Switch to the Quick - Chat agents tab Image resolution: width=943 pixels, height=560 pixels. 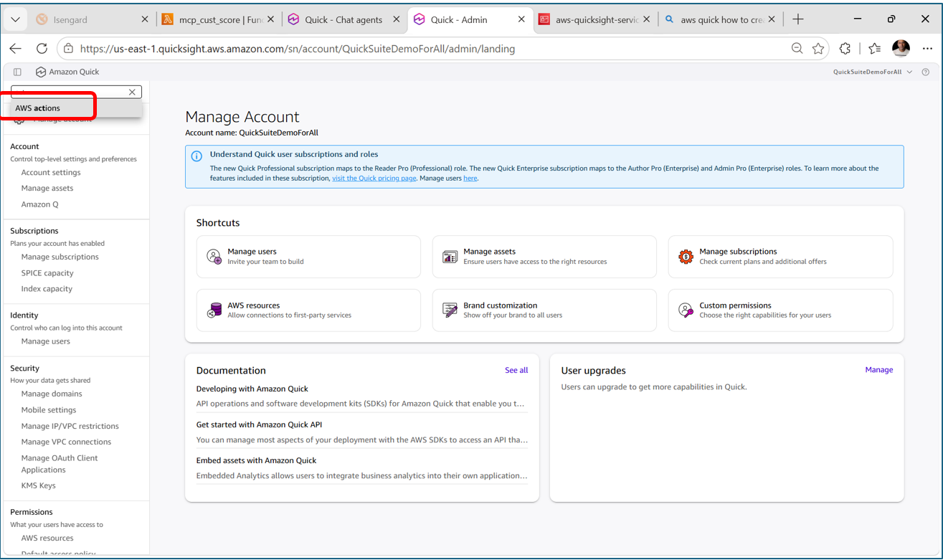(344, 19)
